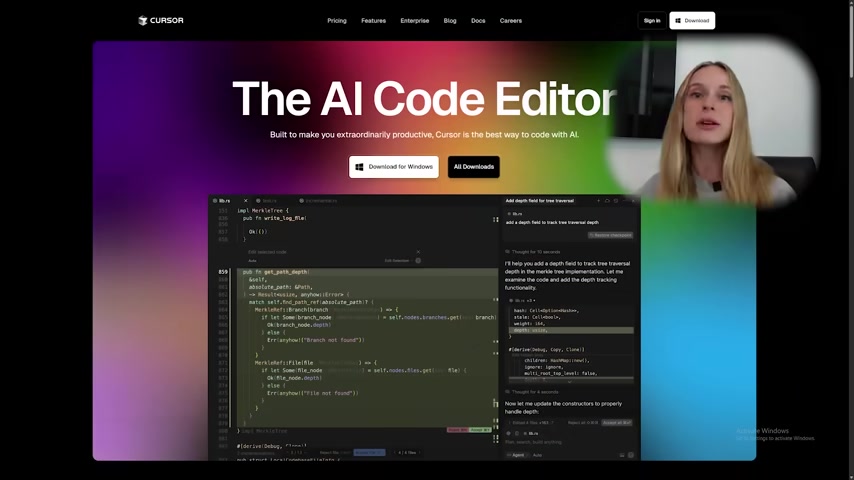Click the presenter webcam video overlay
The height and width of the screenshot is (480, 854).
click(711, 121)
